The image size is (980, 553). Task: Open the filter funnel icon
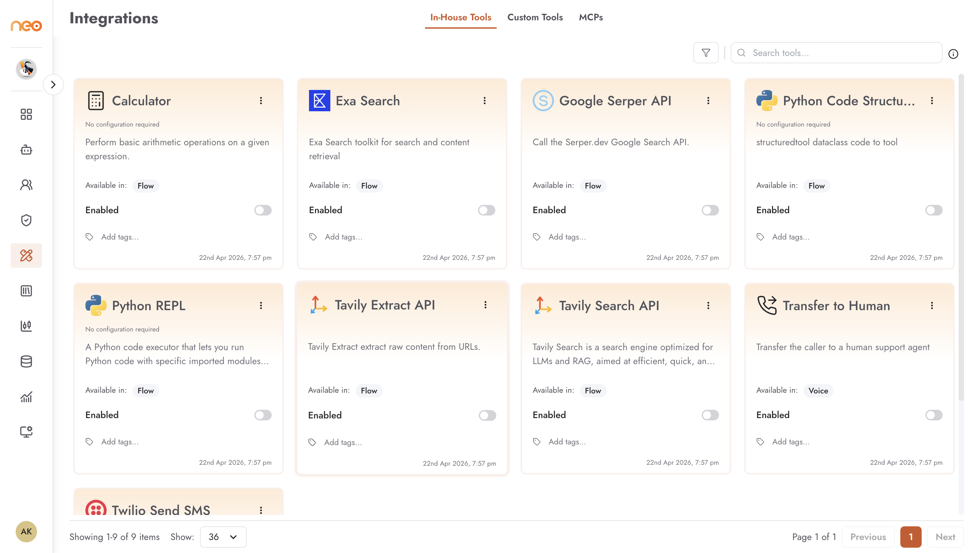(706, 53)
